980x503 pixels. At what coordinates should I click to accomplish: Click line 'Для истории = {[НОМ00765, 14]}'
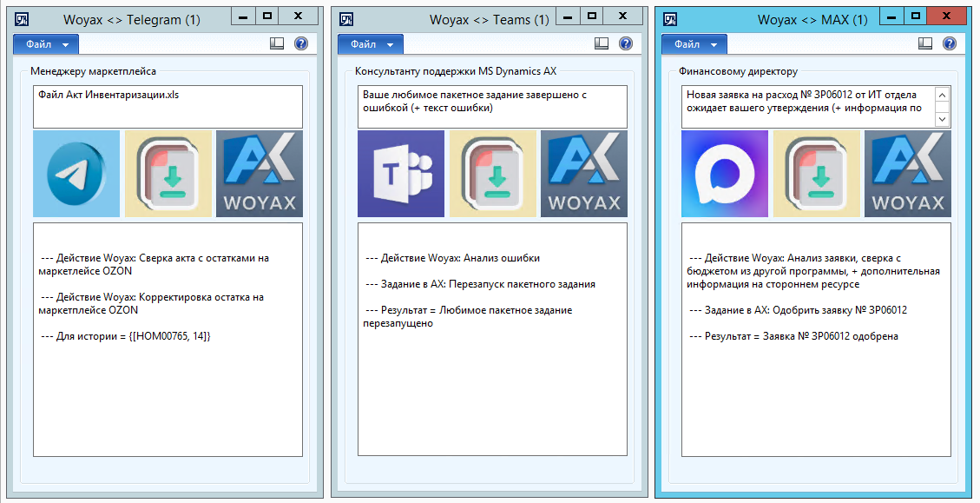click(125, 336)
